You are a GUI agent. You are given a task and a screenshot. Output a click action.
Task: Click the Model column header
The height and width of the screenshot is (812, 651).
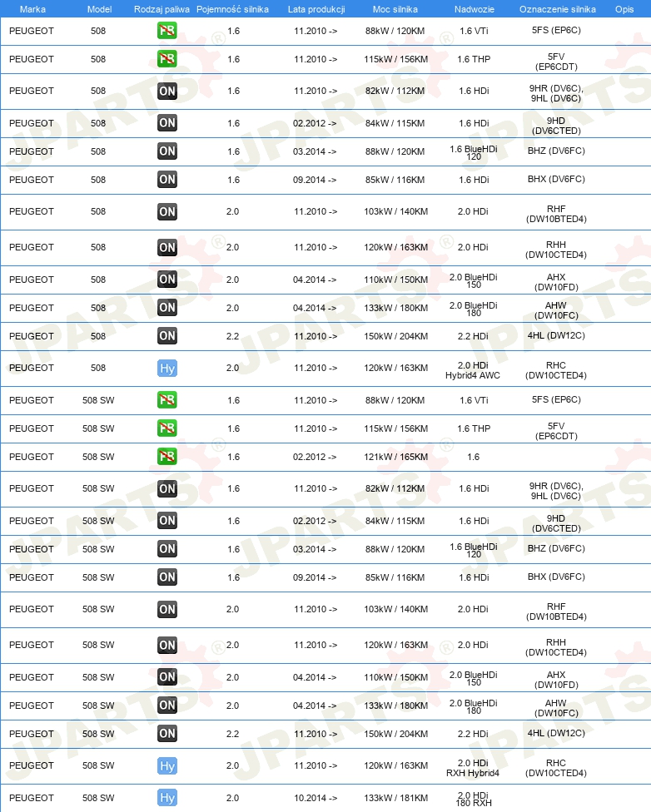coord(100,9)
